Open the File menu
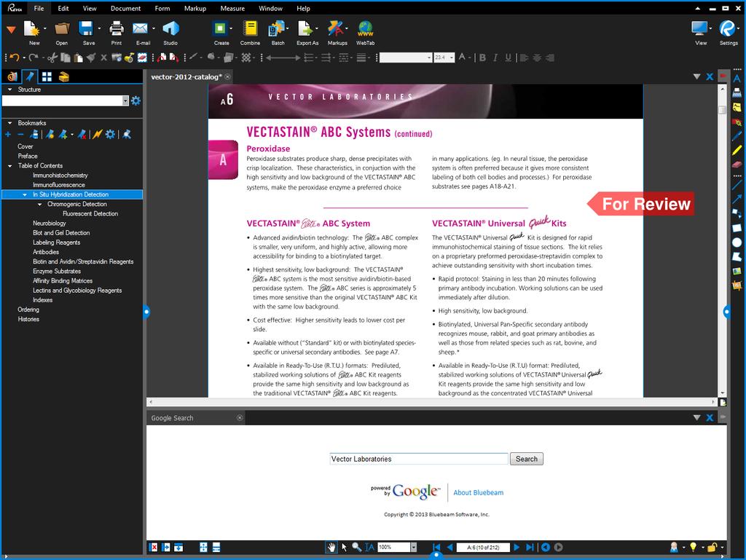The image size is (746, 560). pyautogui.click(x=39, y=9)
